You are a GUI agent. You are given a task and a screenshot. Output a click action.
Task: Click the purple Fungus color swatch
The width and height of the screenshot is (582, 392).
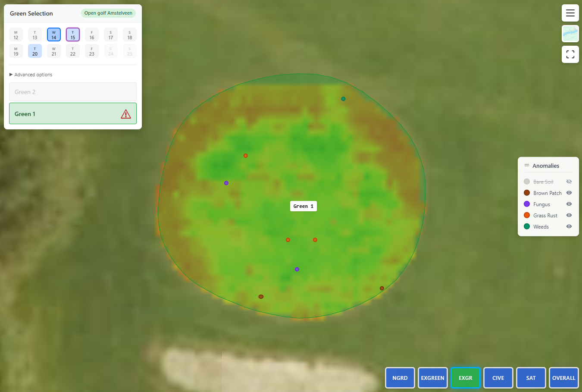(526, 204)
